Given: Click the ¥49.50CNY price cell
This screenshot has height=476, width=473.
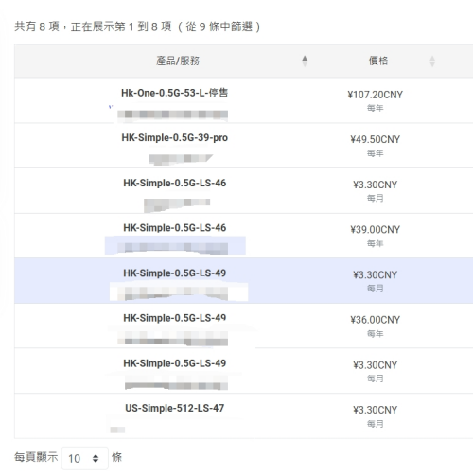Looking at the screenshot, I should click(375, 139).
